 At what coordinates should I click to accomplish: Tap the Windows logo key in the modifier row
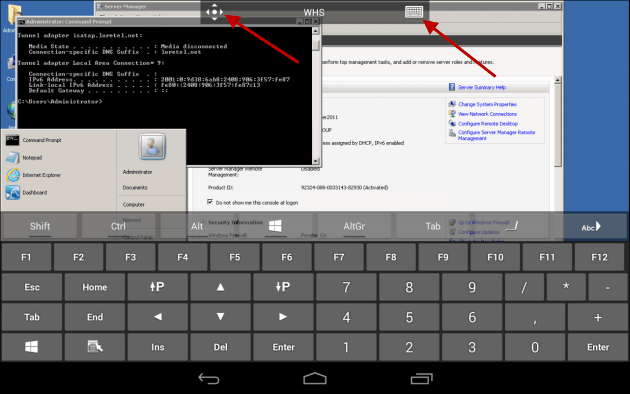[275, 226]
